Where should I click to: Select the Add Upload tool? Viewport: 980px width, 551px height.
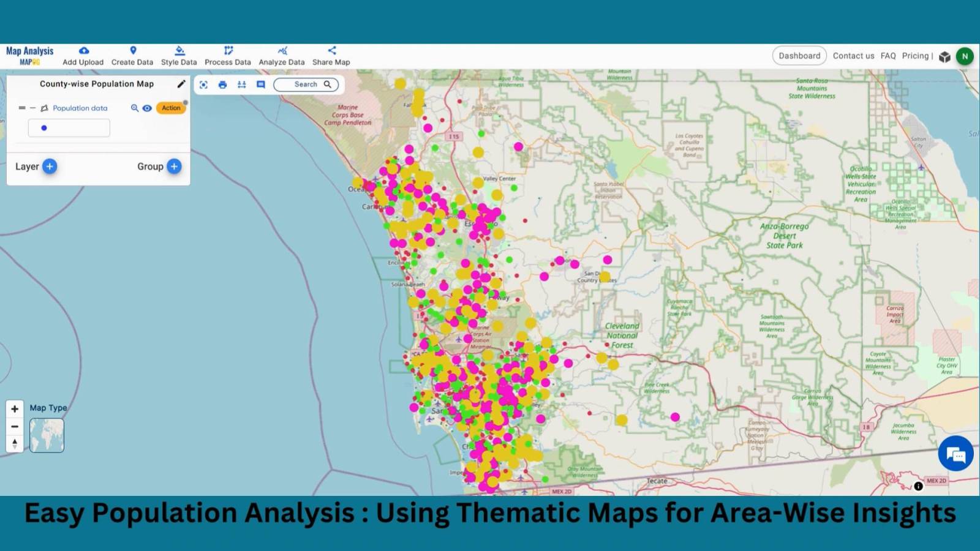point(84,55)
